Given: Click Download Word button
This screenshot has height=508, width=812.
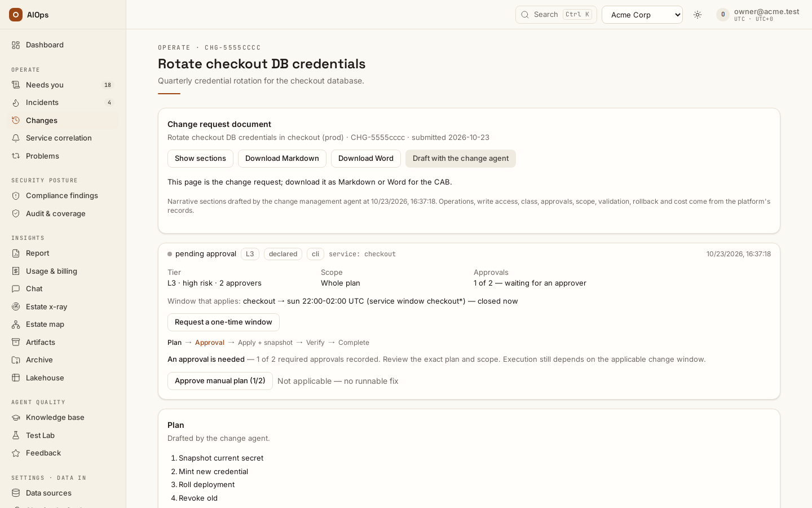Looking at the screenshot, I should pos(366,159).
